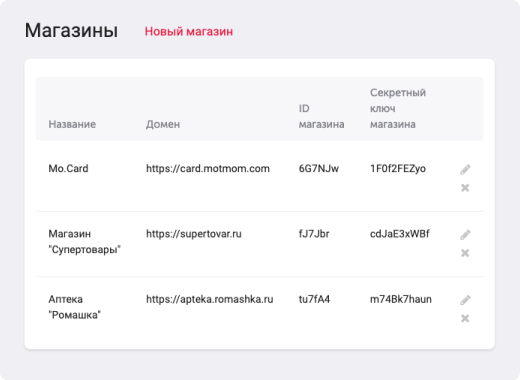520x380 pixels.
Task: Click the shop ID fJ7Jbr
Action: tap(314, 234)
